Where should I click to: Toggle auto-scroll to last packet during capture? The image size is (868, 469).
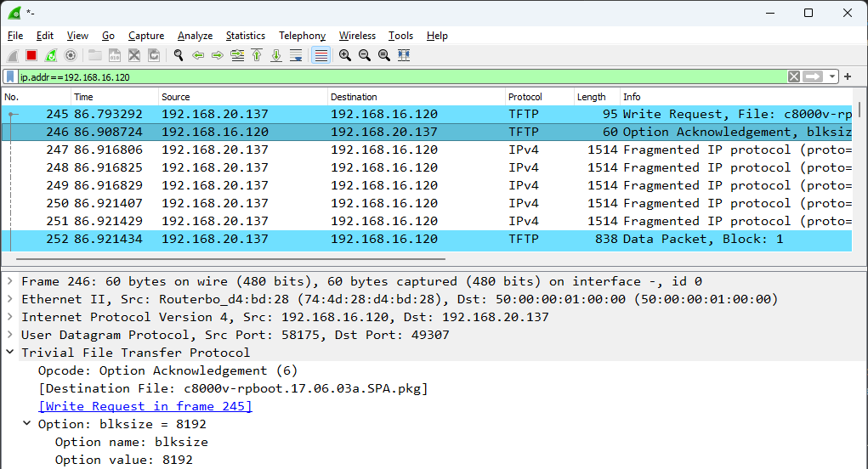(x=296, y=55)
